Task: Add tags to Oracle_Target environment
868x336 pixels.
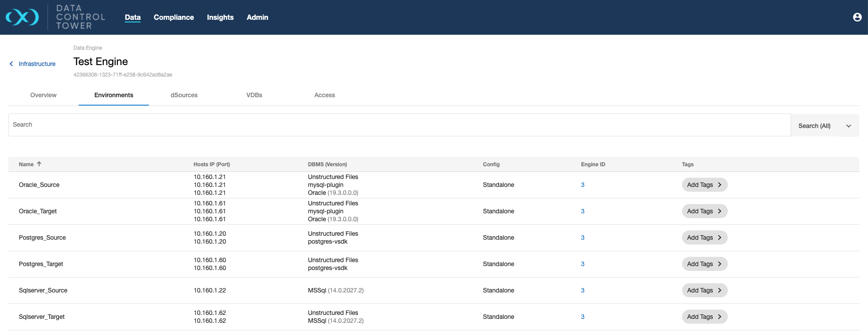Action: click(704, 211)
